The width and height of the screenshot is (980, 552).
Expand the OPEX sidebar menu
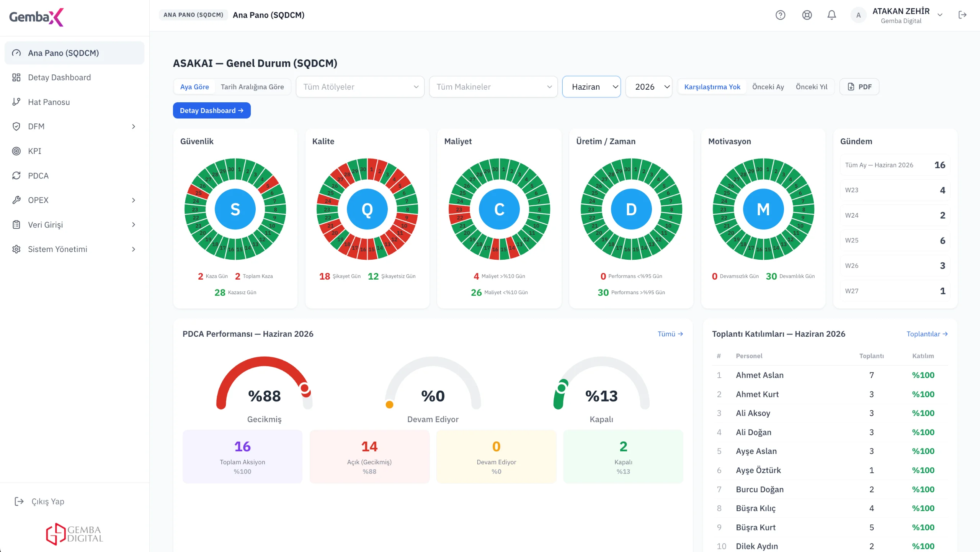[74, 200]
